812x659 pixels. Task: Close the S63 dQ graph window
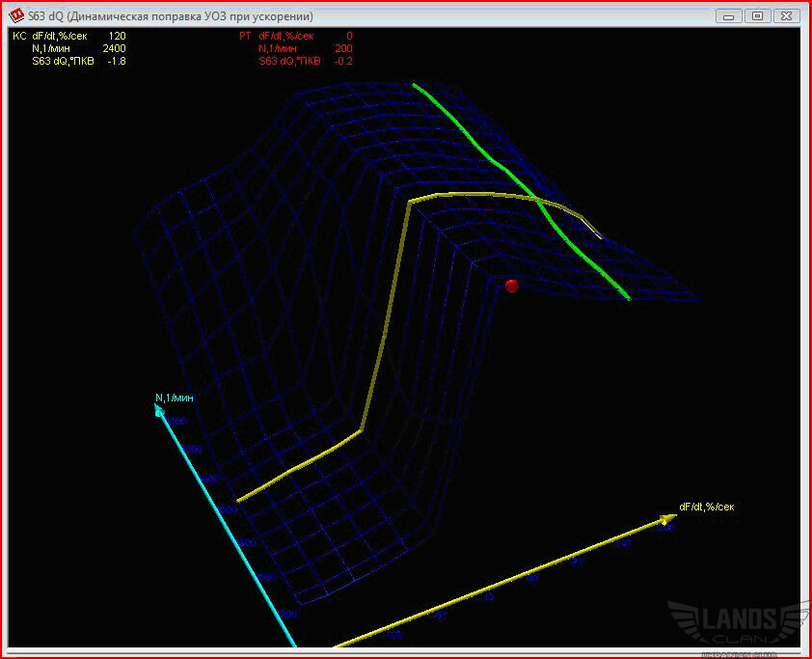[x=785, y=16]
